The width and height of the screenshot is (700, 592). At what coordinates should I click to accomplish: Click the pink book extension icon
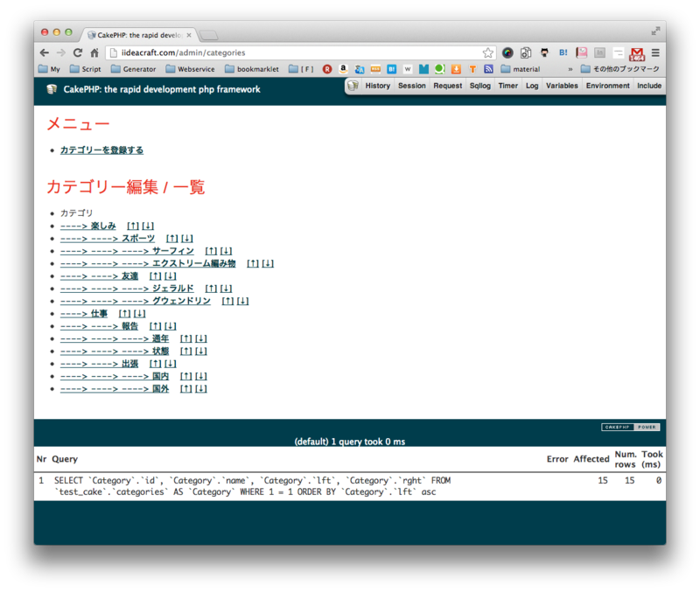click(580, 52)
